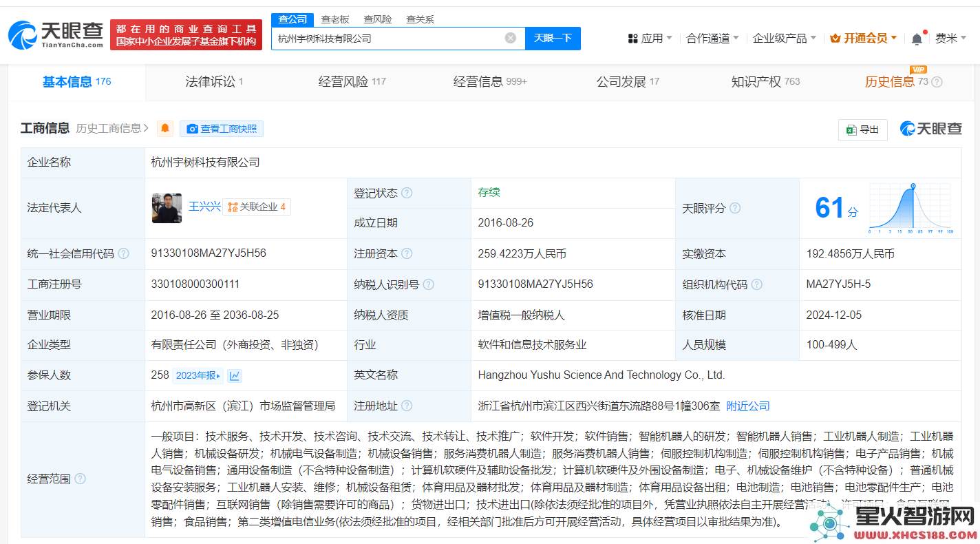Select registration authority 杭州市高新区（滨江）市场监督管理局

[243, 406]
